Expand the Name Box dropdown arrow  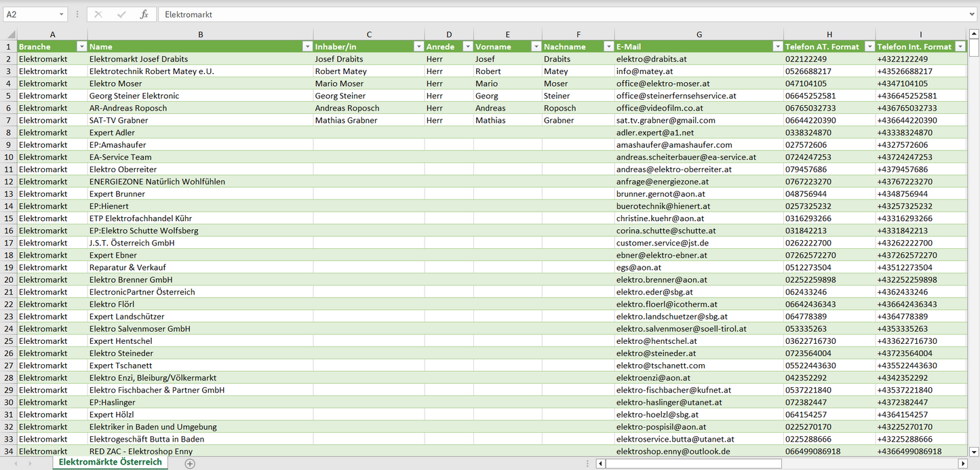62,14
